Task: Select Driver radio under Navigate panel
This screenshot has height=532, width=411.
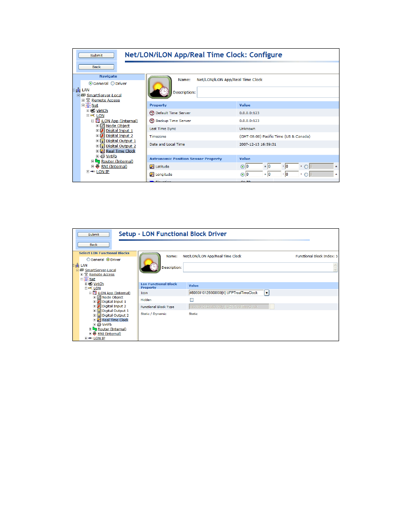Action: click(x=112, y=84)
